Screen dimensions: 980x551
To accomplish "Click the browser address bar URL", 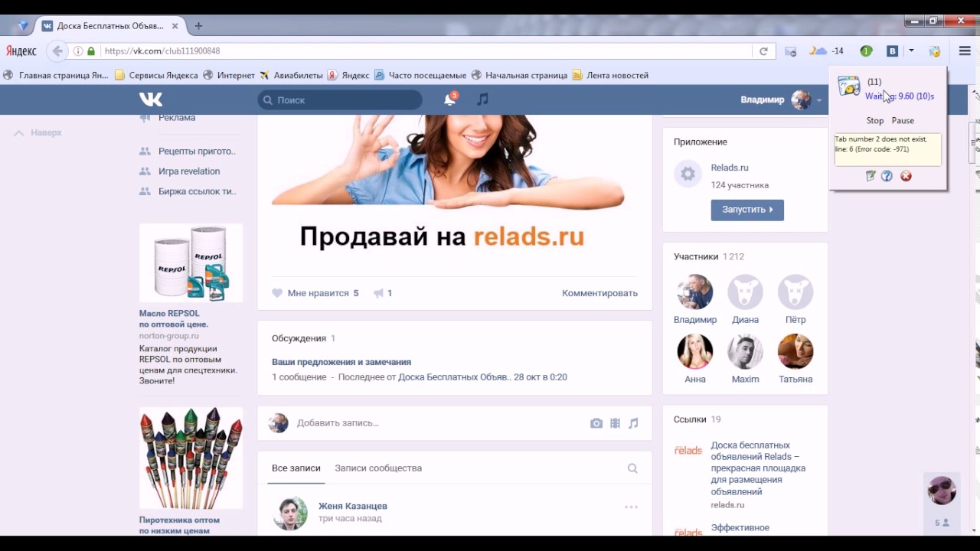I will click(162, 51).
